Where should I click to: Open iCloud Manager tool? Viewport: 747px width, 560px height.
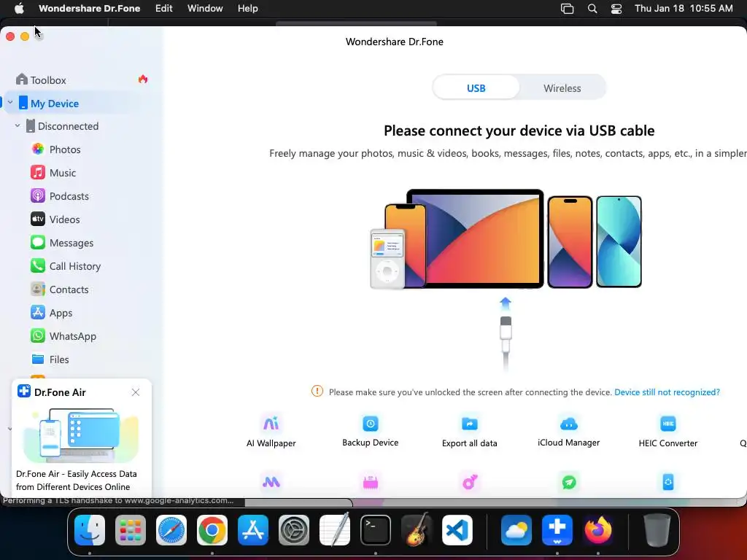pyautogui.click(x=568, y=430)
